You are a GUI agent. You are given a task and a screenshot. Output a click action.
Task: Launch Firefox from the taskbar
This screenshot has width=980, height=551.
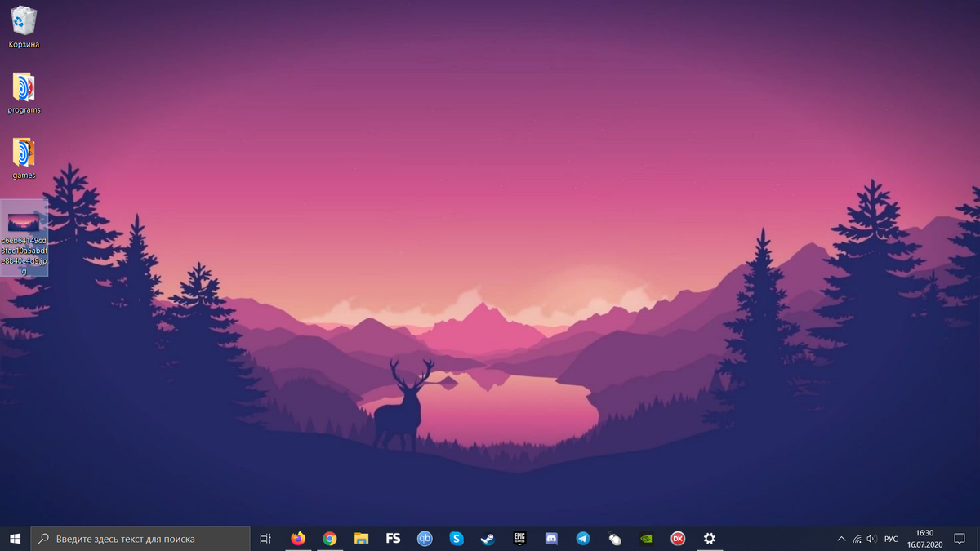pos(298,539)
